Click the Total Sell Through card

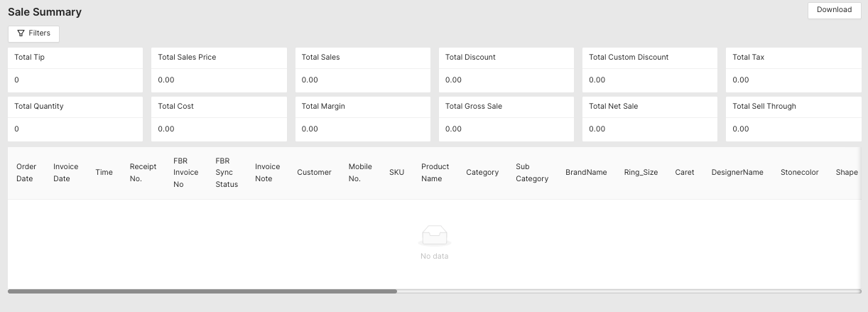click(x=793, y=119)
